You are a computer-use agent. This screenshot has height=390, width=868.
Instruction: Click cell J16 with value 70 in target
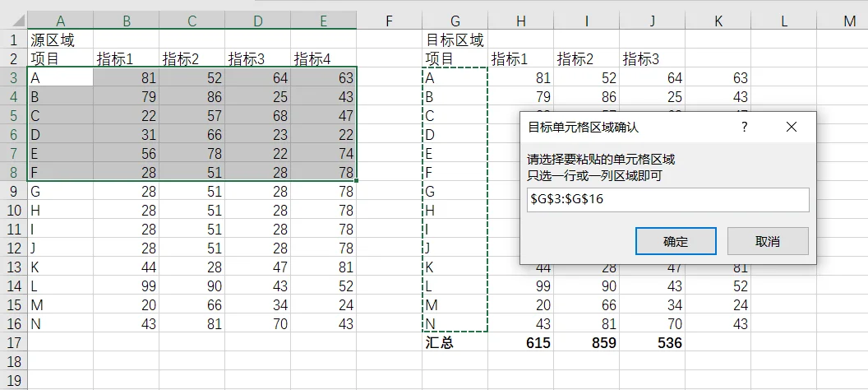click(x=653, y=323)
